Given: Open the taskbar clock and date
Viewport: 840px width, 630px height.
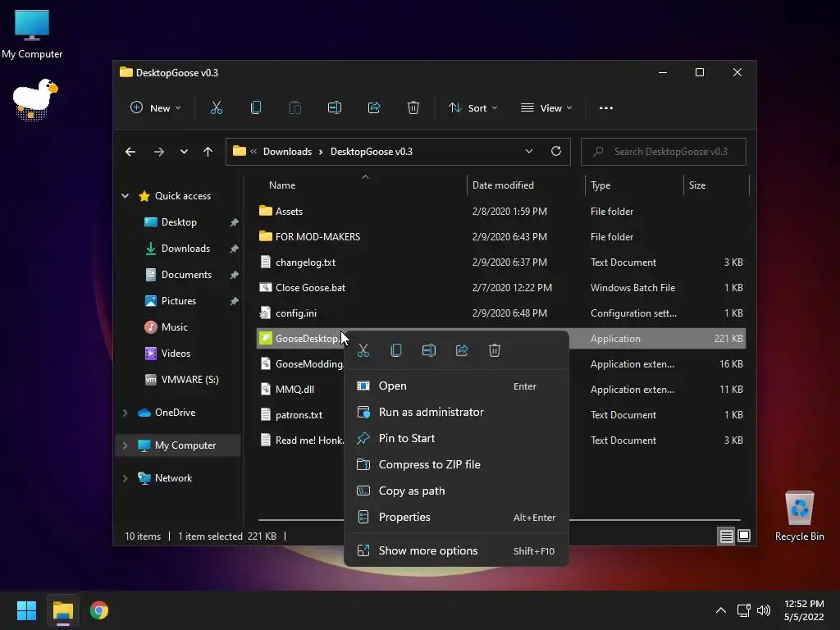Looking at the screenshot, I should click(x=804, y=610).
